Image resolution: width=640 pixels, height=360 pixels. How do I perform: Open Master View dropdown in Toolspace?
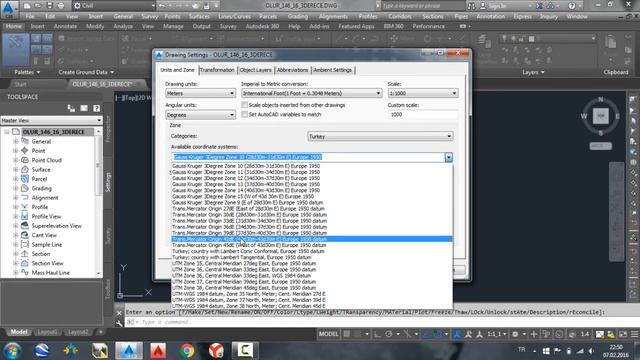coord(51,120)
